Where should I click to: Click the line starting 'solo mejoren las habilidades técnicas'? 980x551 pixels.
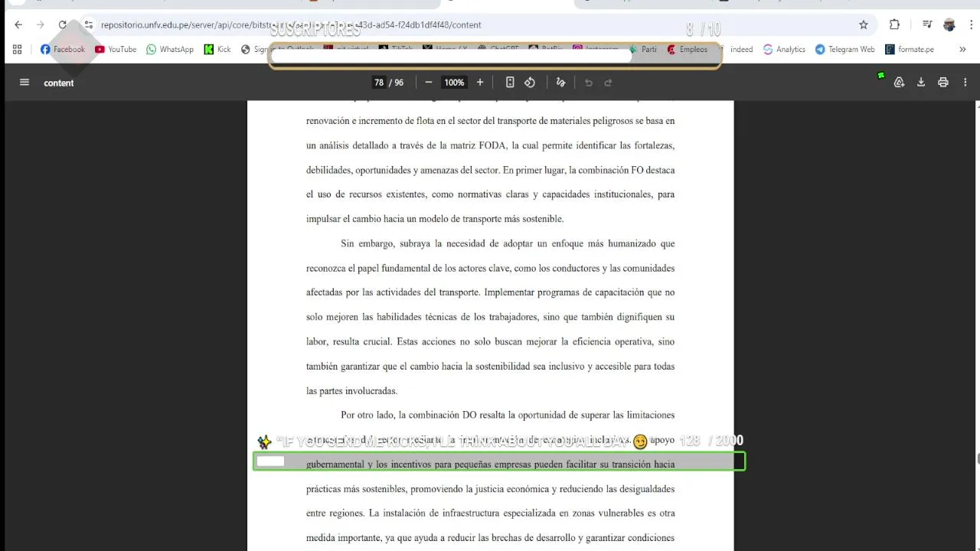click(490, 317)
